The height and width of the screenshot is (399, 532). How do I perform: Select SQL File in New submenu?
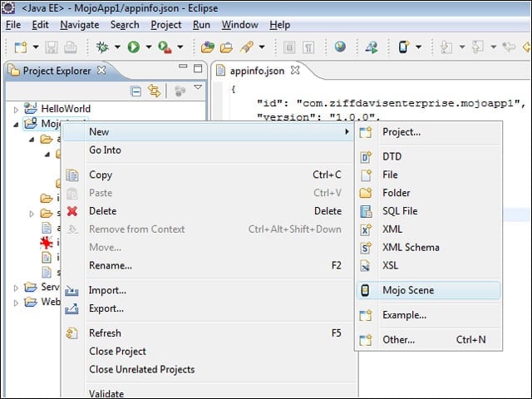click(429, 211)
